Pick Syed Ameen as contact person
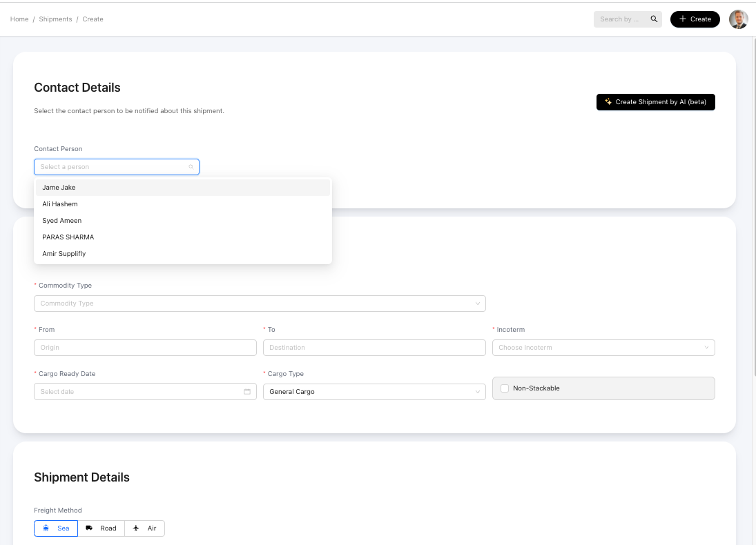This screenshot has width=756, height=545. (x=62, y=221)
